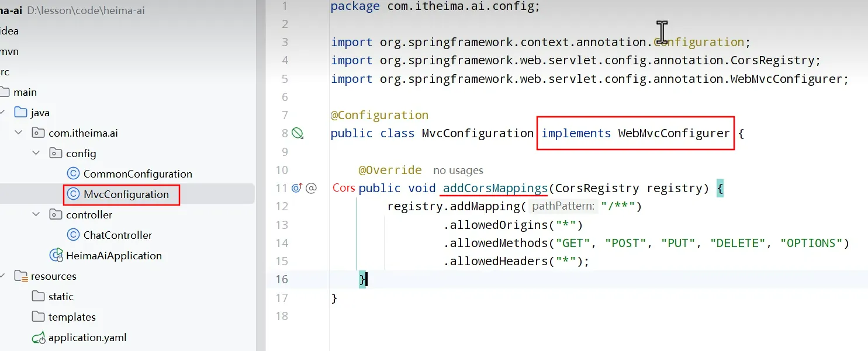
Task: Collapse the com.itheima.ai package arrow
Action: click(19, 133)
